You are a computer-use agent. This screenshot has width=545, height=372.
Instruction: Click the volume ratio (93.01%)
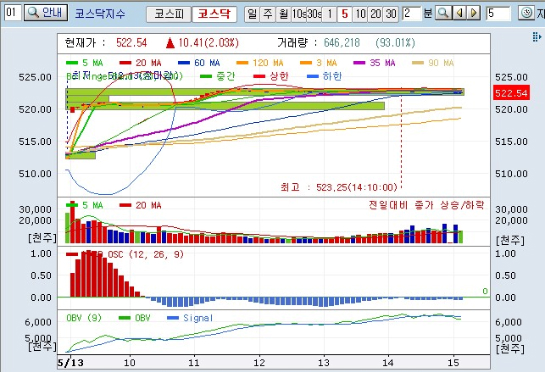[x=395, y=43]
